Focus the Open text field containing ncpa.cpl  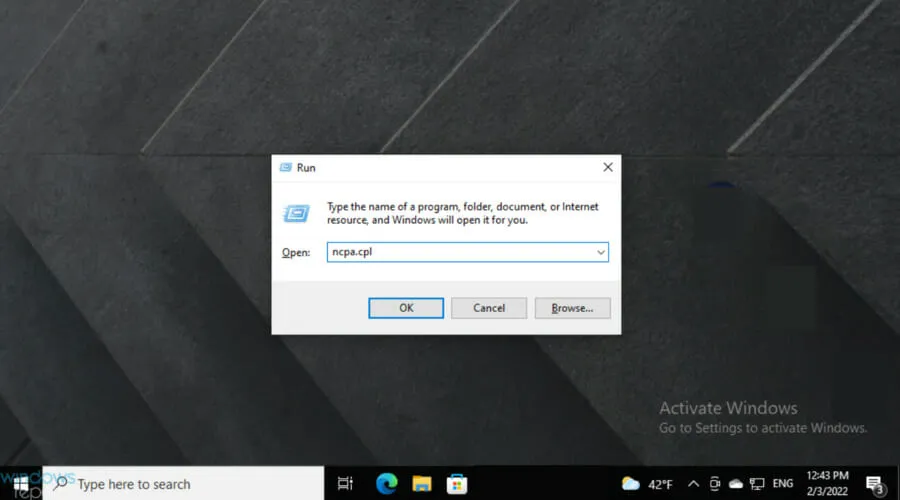(x=458, y=253)
